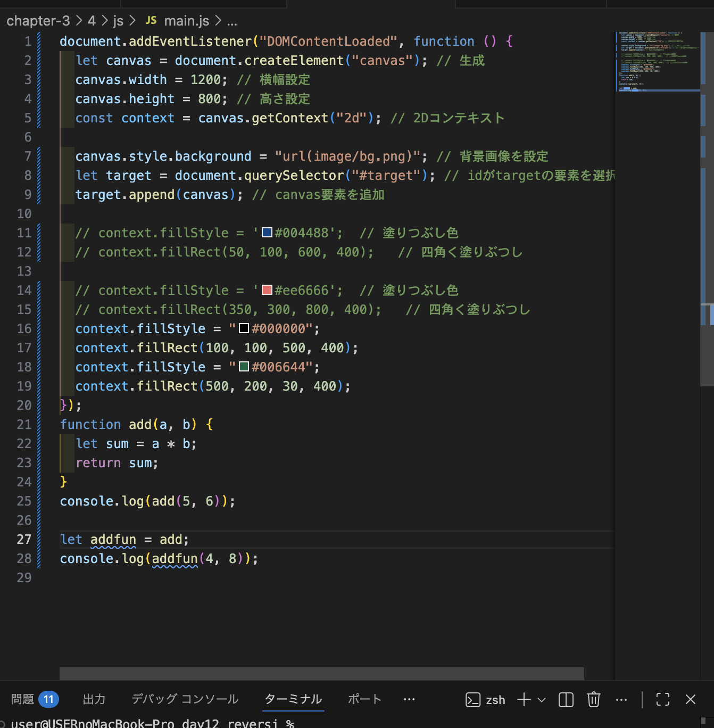Click the editor horizontal scrollbar
The height and width of the screenshot is (728, 714).
322,673
